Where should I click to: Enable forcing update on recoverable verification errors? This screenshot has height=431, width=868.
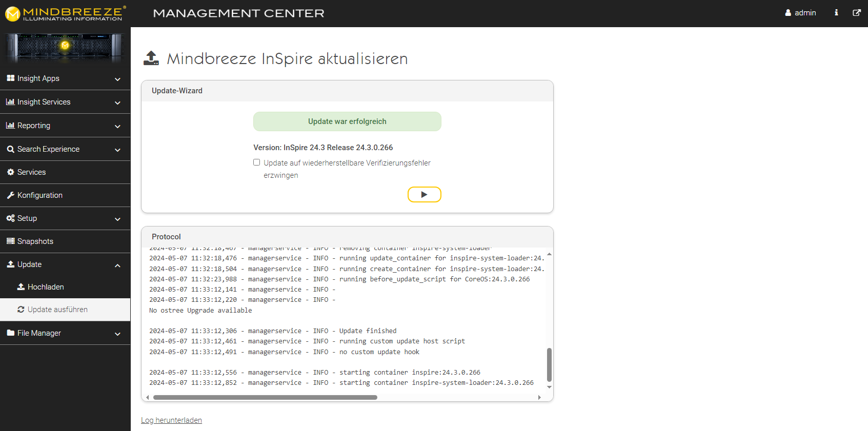point(257,162)
